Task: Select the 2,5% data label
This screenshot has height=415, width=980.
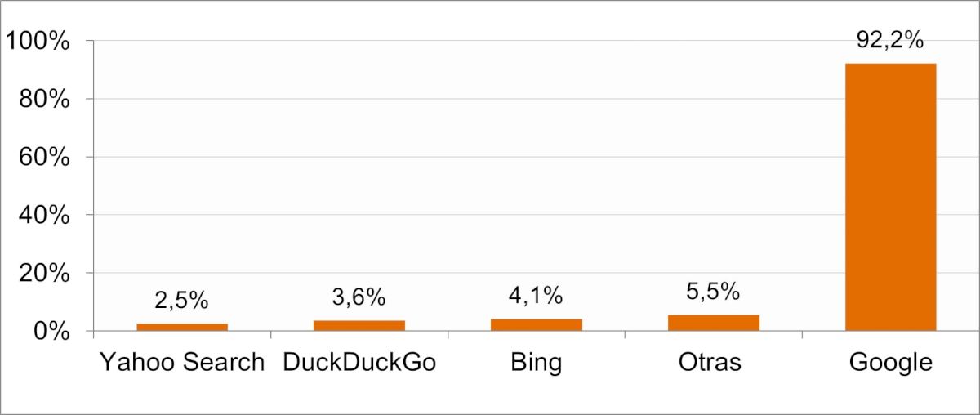Action: pyautogui.click(x=182, y=301)
